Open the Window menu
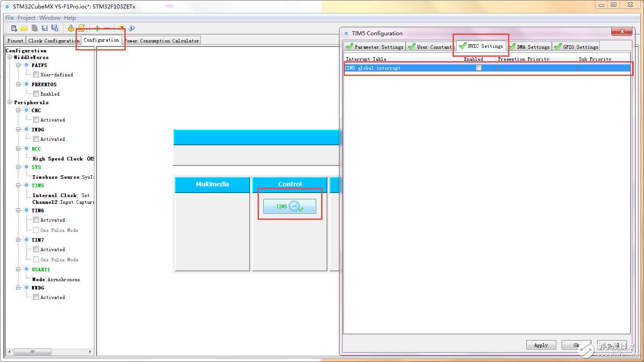The height and width of the screenshot is (362, 644). point(50,17)
